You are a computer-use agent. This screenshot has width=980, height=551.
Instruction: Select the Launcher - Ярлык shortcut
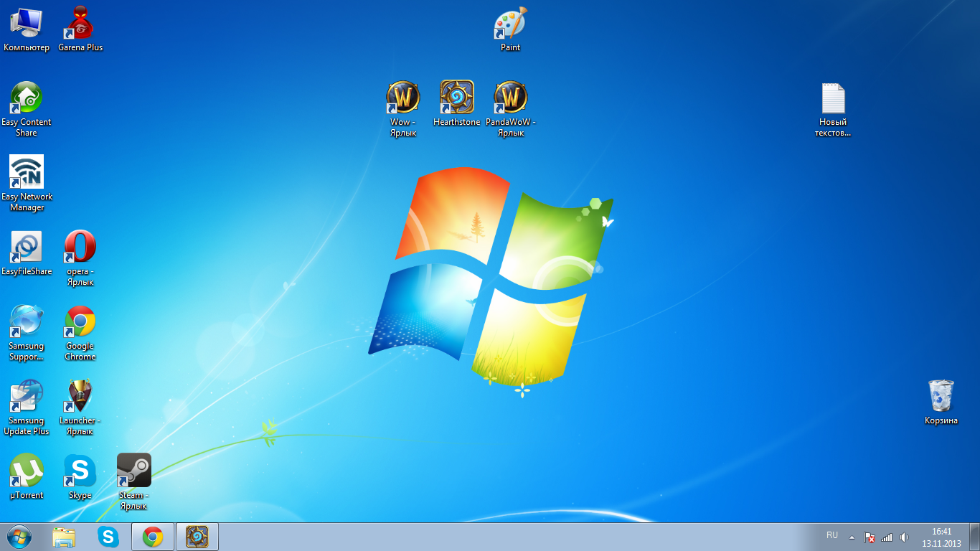80,408
